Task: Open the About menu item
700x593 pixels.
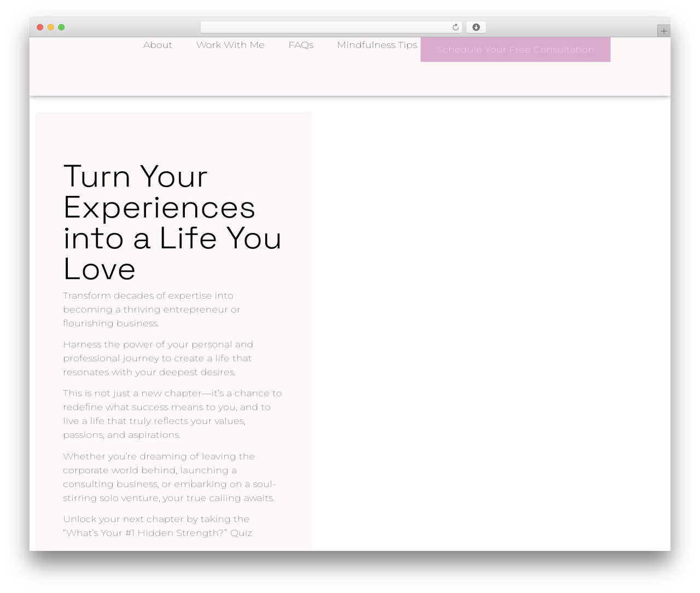Action: click(x=157, y=45)
